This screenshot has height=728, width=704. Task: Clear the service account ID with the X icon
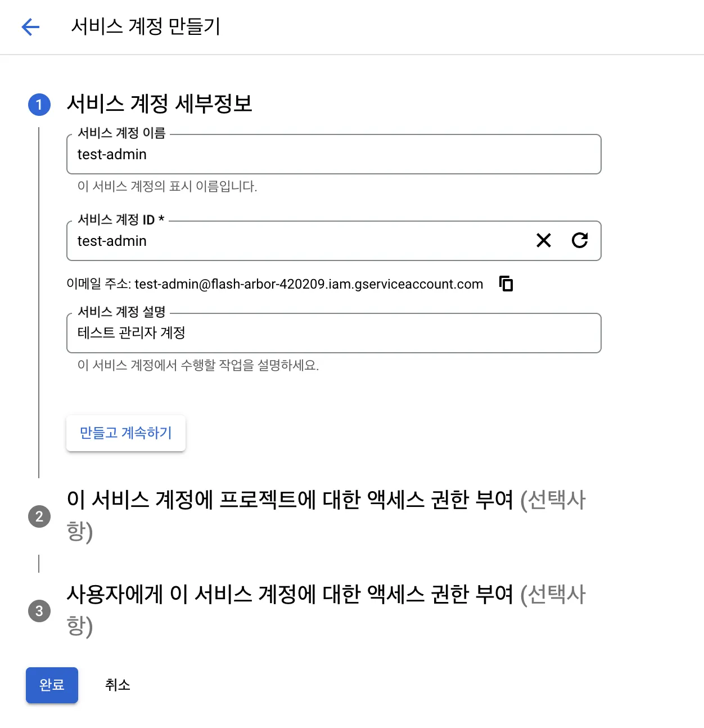(543, 241)
